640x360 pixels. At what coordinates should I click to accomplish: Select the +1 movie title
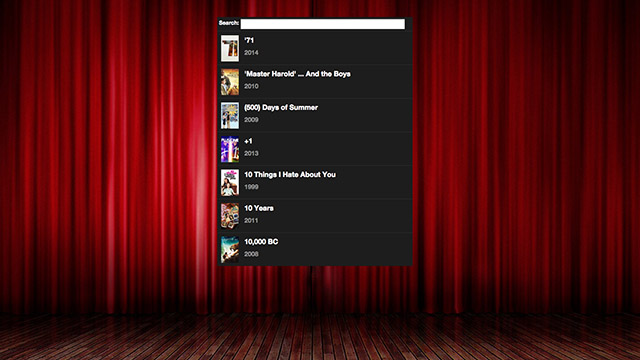pyautogui.click(x=248, y=141)
